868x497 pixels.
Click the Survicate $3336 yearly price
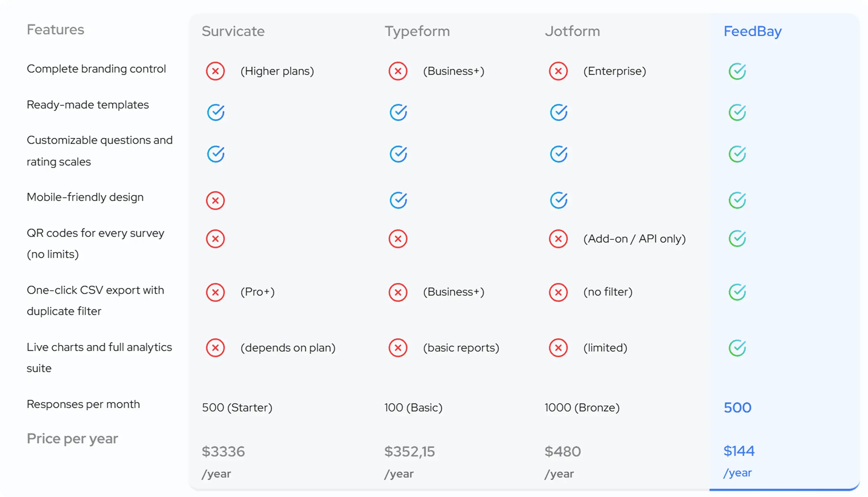[x=223, y=452]
